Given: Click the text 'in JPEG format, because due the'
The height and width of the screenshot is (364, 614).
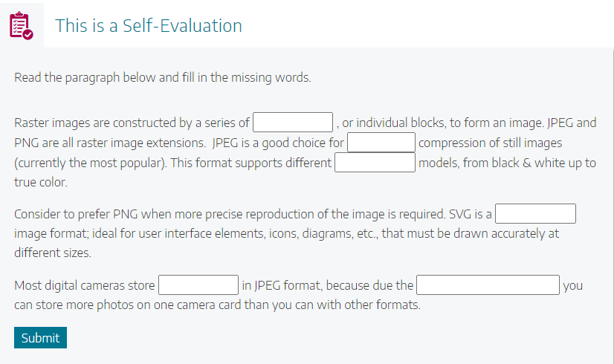Looking at the screenshot, I should click(327, 285).
